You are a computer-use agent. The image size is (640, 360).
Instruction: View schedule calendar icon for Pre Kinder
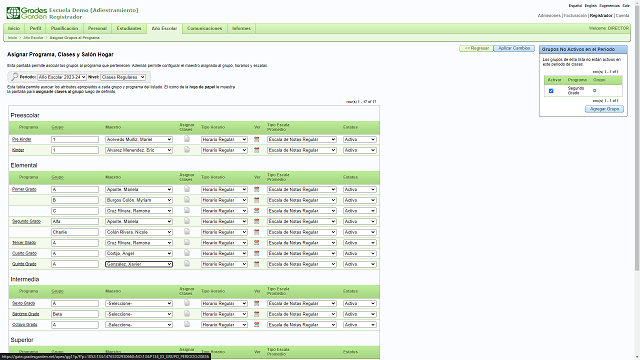[256, 139]
